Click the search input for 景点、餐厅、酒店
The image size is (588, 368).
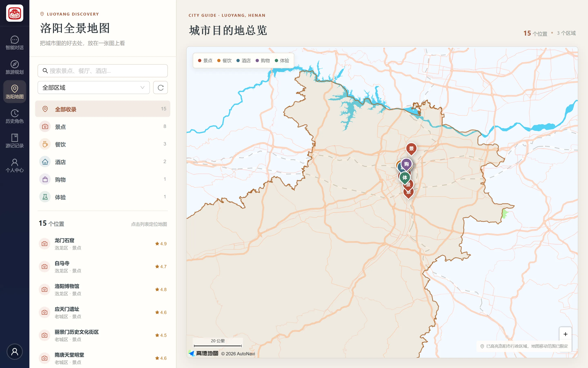(102, 71)
